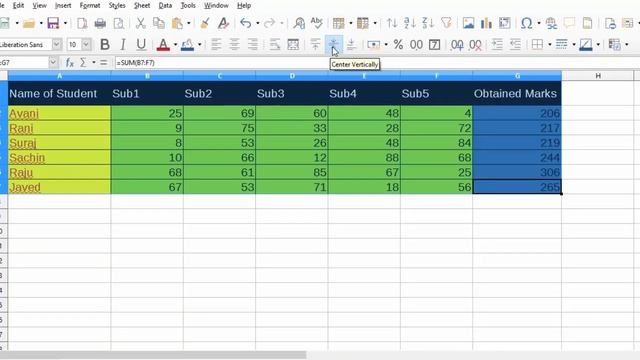Insert special character Omega icon
The height and width of the screenshot is (360, 640).
click(527, 23)
